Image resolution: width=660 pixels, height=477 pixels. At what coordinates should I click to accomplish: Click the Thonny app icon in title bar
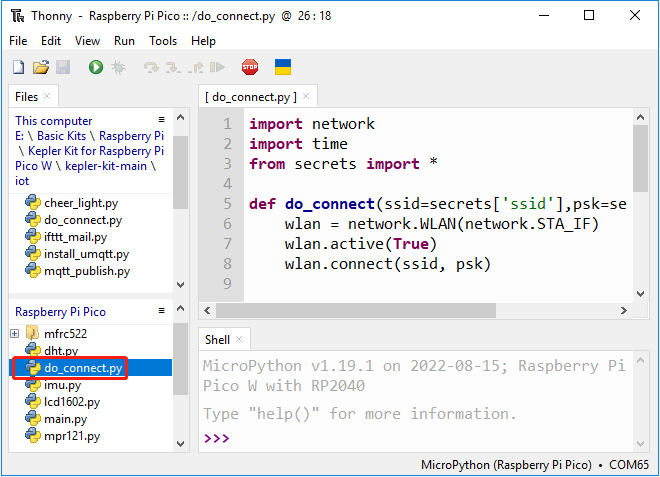(x=18, y=16)
